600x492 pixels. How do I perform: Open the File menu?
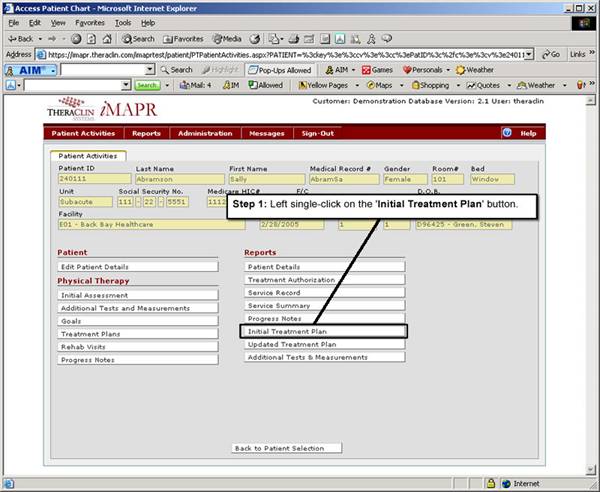pyautogui.click(x=14, y=23)
